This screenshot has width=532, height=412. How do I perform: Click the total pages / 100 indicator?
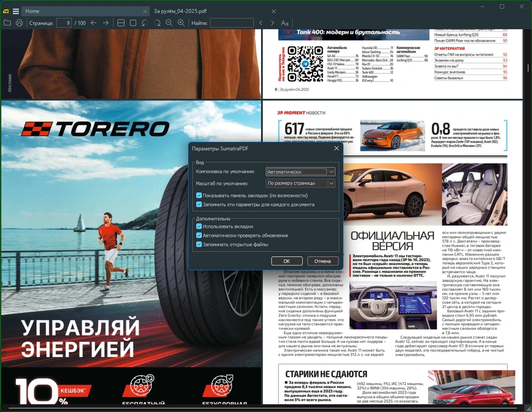80,23
